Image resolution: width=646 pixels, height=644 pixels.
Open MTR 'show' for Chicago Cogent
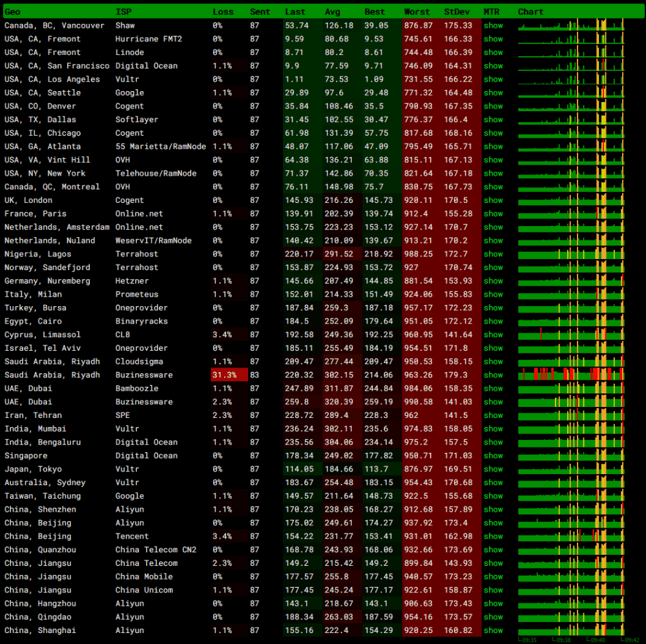point(493,133)
